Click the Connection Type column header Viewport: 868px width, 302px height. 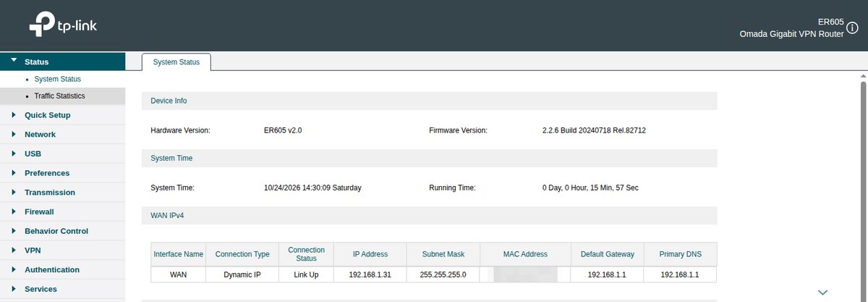(242, 254)
